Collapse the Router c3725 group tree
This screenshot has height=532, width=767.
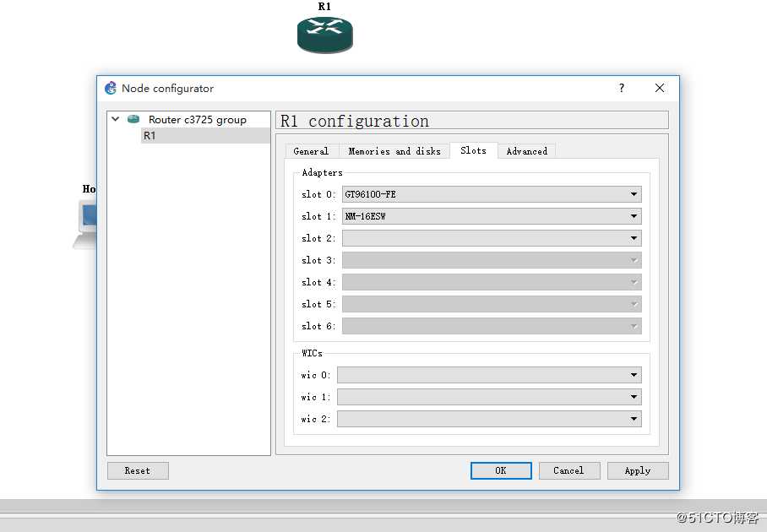(x=116, y=119)
